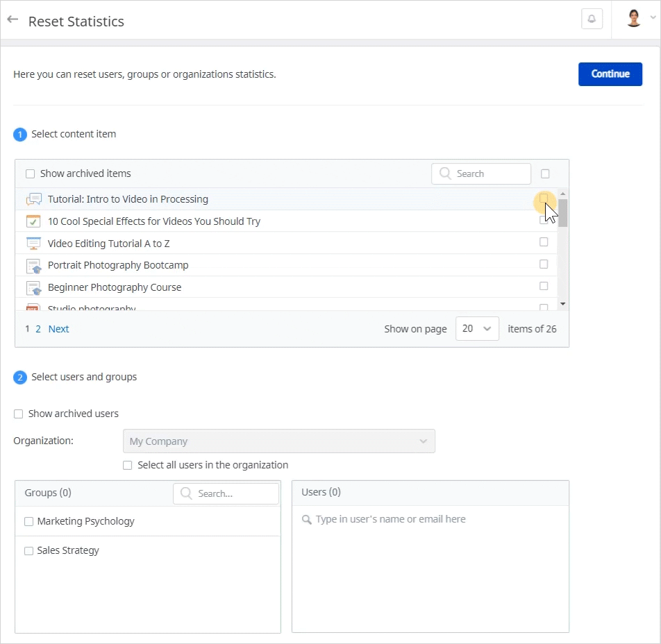Expand the chevron beside the profile avatar
The width and height of the screenshot is (661, 644).
(x=653, y=19)
